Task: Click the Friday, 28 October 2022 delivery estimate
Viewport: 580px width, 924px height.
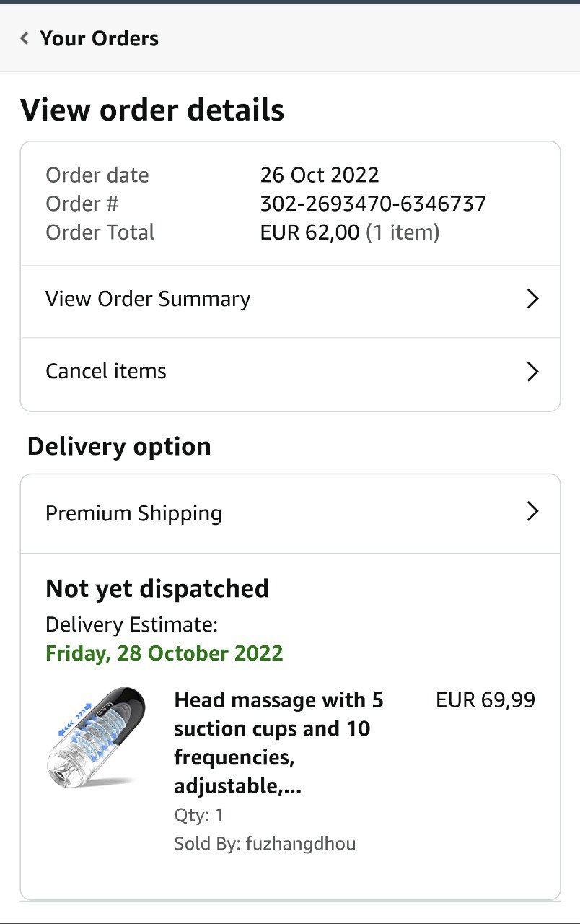Action: 164,653
